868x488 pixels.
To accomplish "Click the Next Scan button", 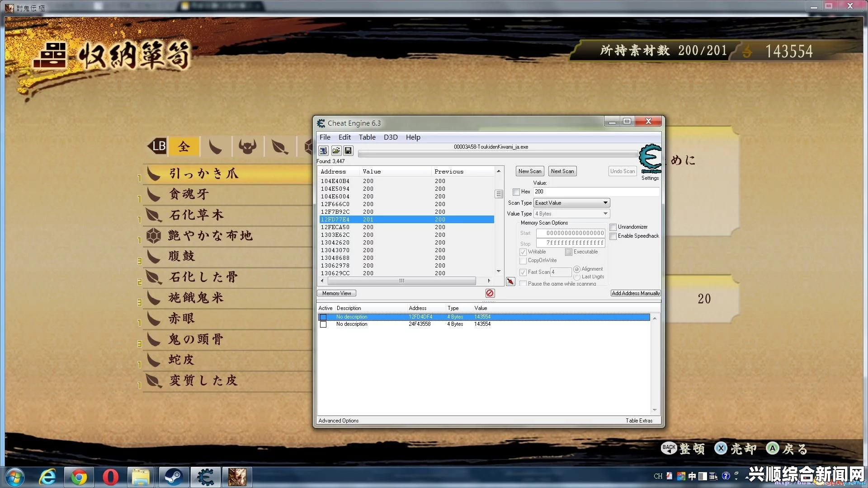I will (x=562, y=171).
